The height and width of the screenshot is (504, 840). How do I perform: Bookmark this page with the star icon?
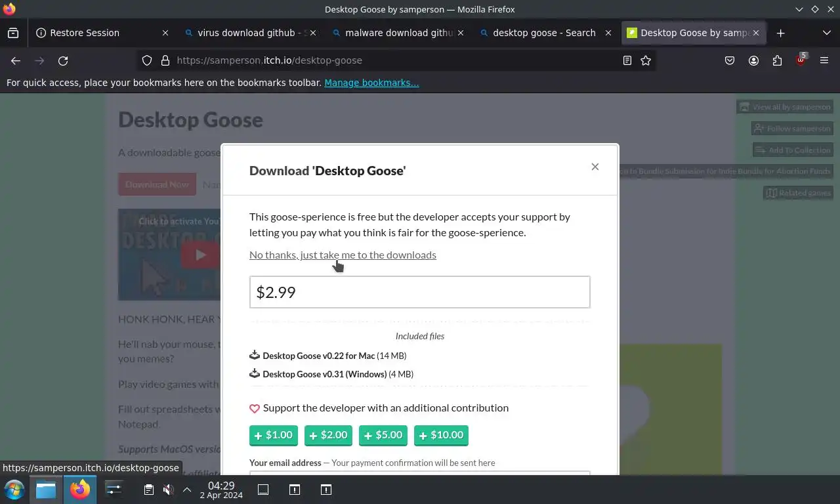tap(646, 60)
